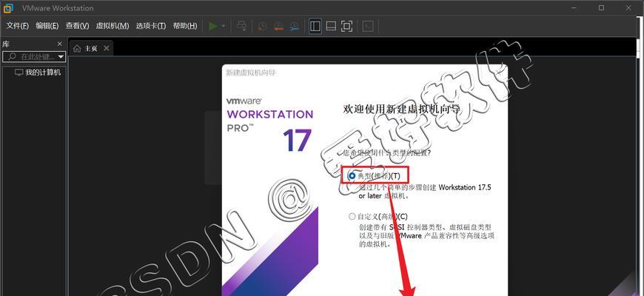Image resolution: width=644 pixels, height=296 pixels.
Task: Click Send Ctrl+Alt+Del toolbar icon
Action: click(x=241, y=27)
